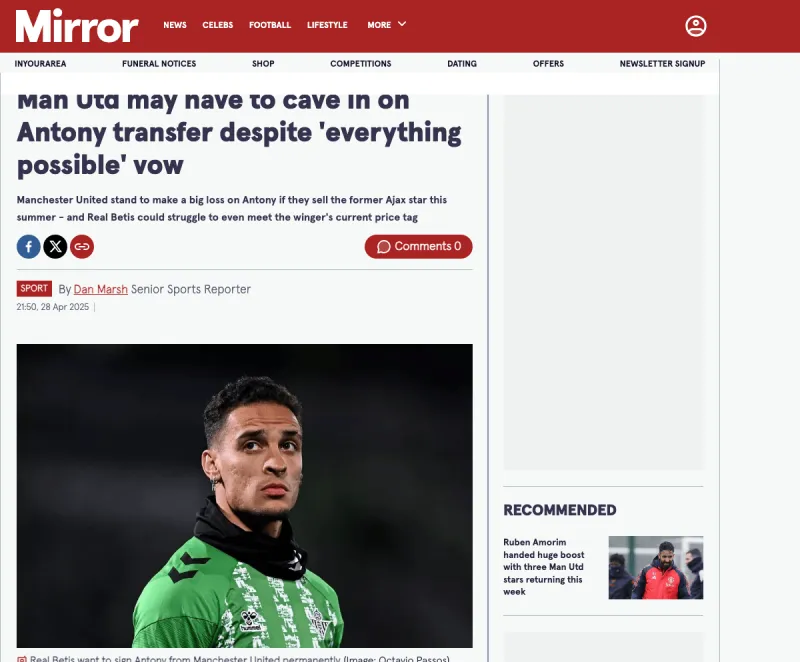Click the speech bubble comments icon

[384, 247]
